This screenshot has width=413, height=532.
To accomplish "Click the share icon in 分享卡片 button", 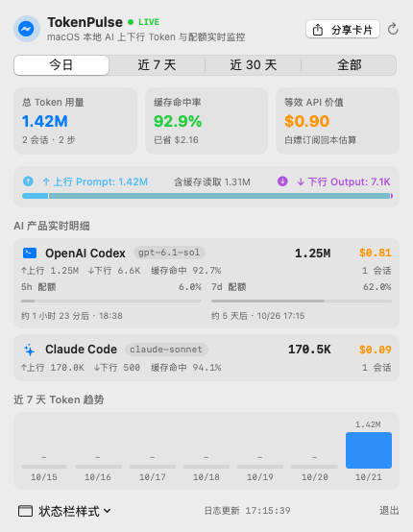I will click(318, 30).
